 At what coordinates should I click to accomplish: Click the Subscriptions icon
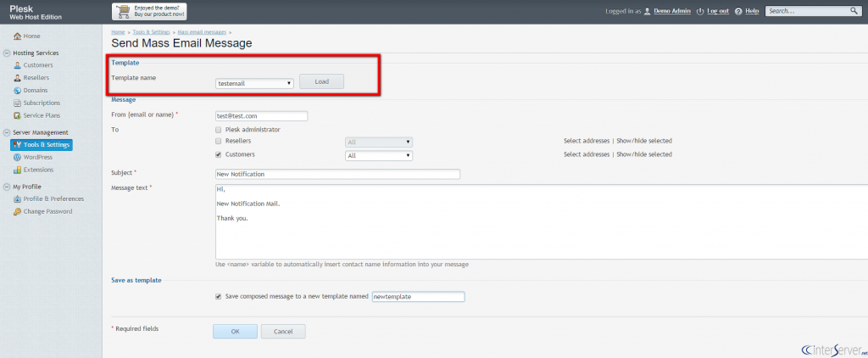[x=18, y=103]
